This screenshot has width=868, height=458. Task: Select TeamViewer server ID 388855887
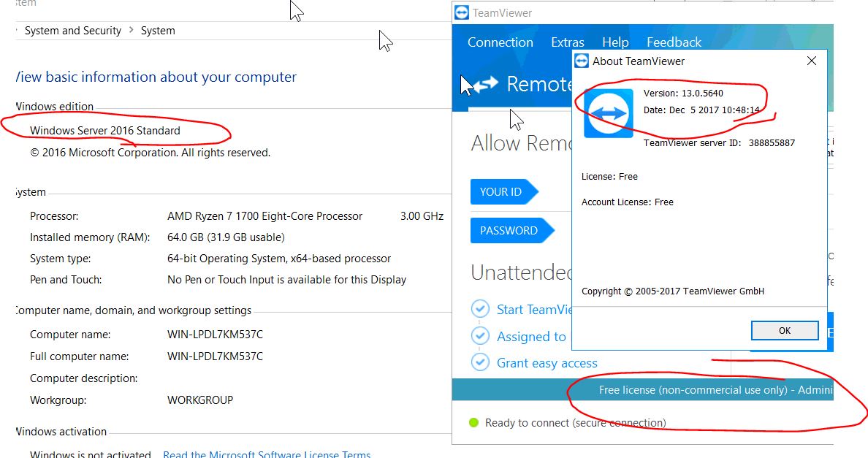pos(719,142)
